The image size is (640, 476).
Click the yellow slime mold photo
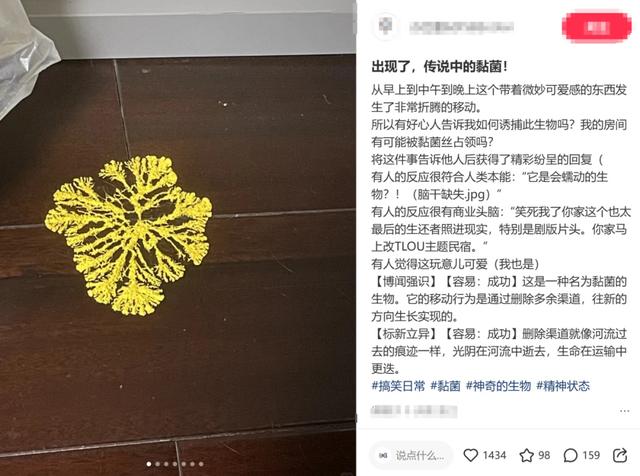[129, 235]
